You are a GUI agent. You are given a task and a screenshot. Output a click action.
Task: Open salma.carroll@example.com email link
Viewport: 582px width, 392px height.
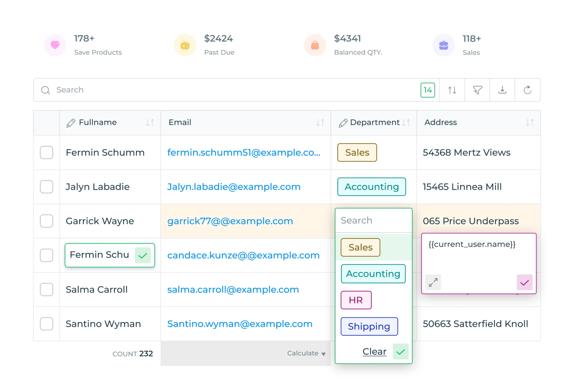click(x=233, y=290)
